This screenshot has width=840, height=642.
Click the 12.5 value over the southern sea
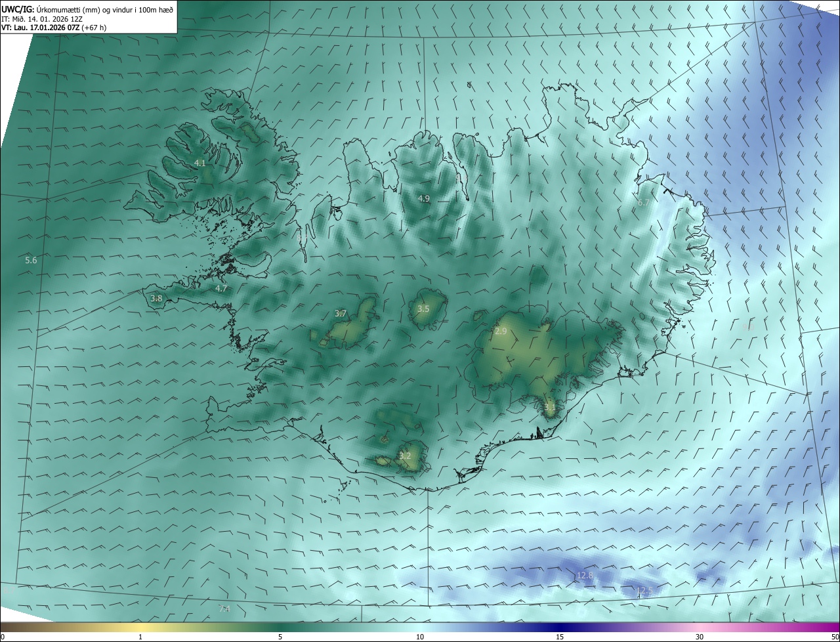(644, 591)
